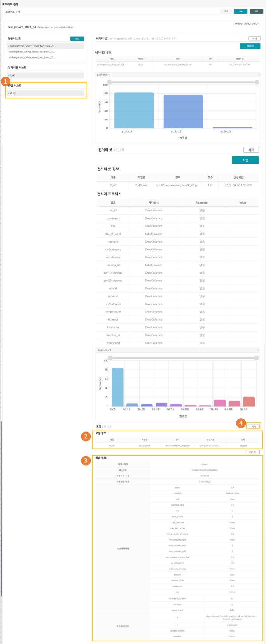Select M_49 in the 모델 리스트
The image size is (266, 644).
[x=46, y=93]
